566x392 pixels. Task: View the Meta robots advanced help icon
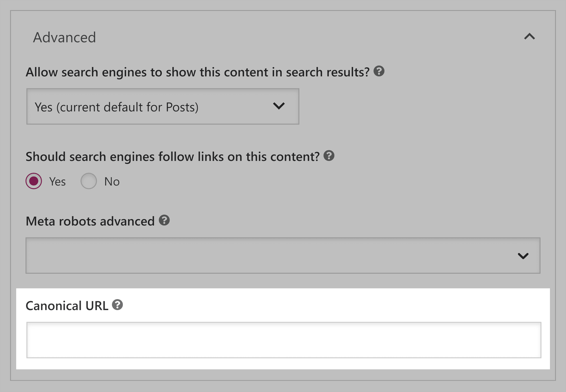coord(164,221)
